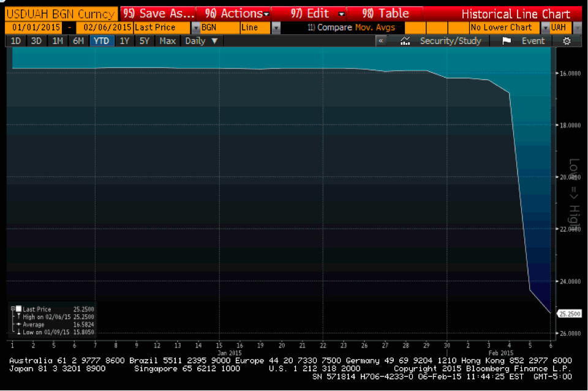The height and width of the screenshot is (391, 588).
Task: Select the 1Y range tab
Action: tap(124, 41)
